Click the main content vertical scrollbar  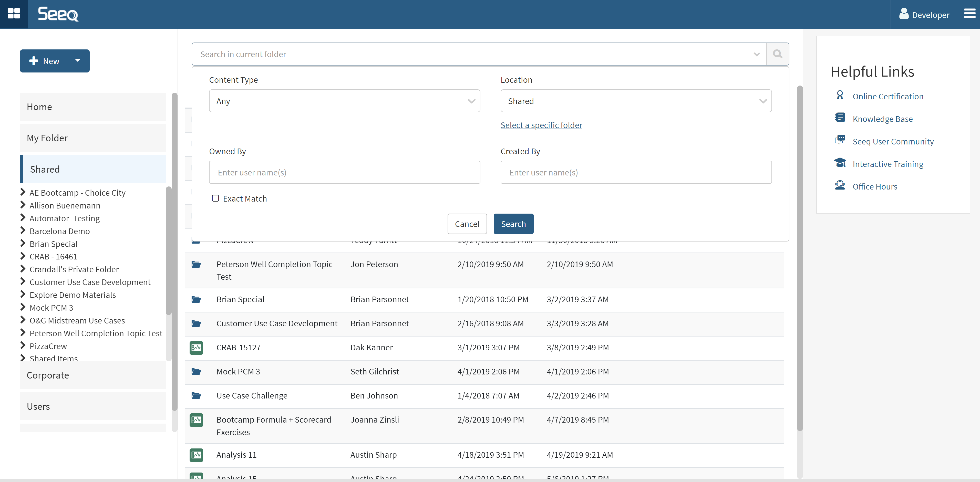coord(800,259)
